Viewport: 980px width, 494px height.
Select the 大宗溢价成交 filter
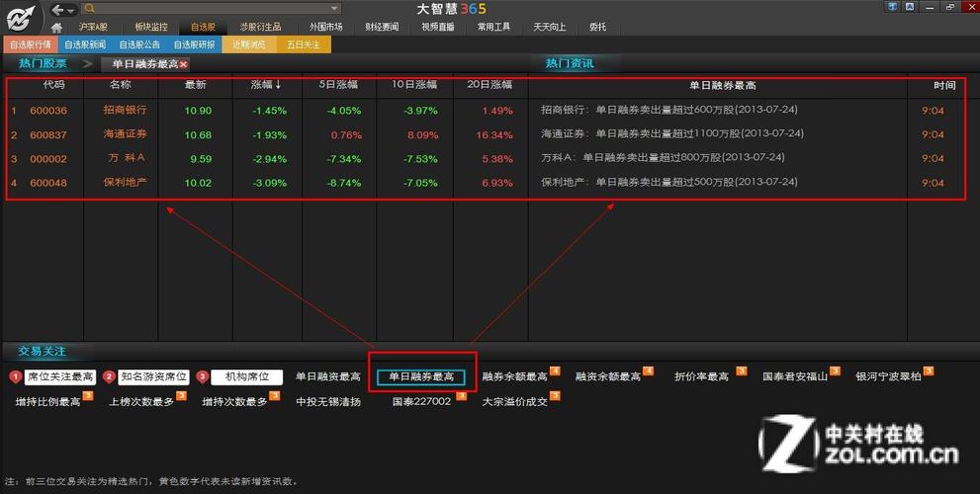[515, 401]
